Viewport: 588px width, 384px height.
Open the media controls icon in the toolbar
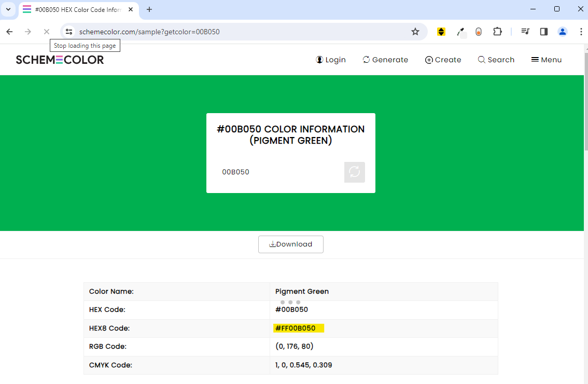coord(525,32)
